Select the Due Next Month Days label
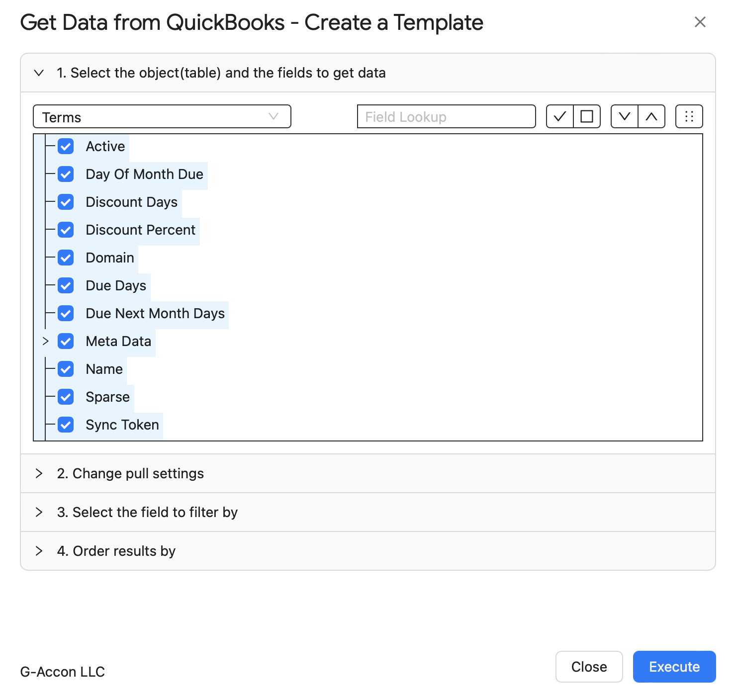Image resolution: width=736 pixels, height=700 pixels. 155,313
